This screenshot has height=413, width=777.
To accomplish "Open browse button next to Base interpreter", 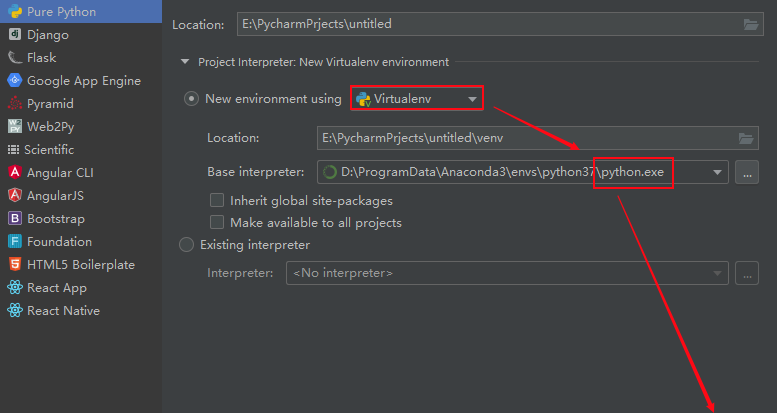I will click(747, 173).
